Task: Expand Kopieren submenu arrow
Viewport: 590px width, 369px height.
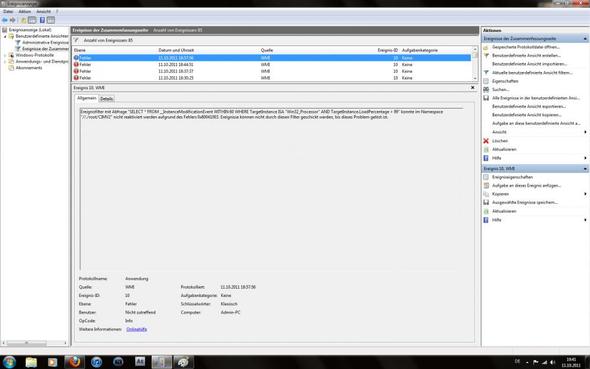Action: pos(585,194)
